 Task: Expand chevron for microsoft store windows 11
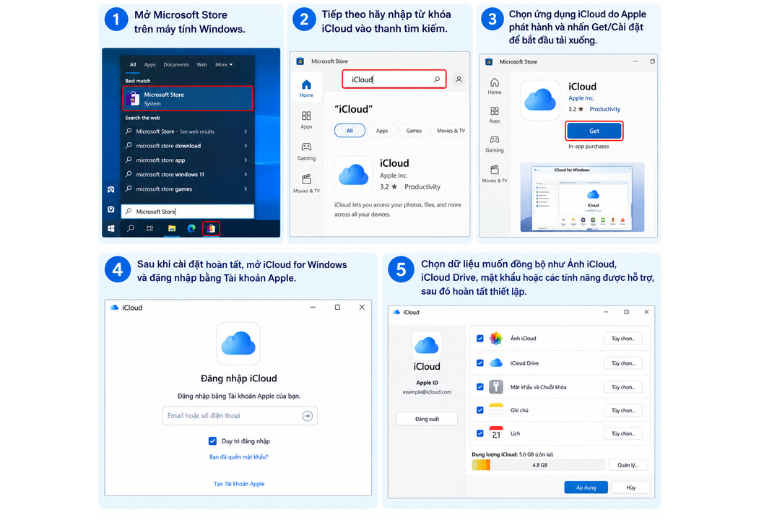point(246,175)
